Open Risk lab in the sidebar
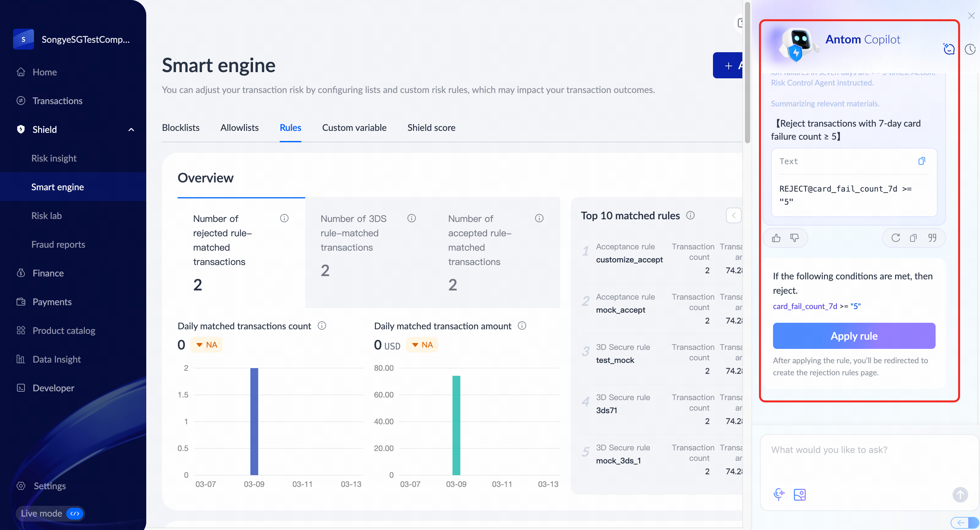The image size is (980, 530). (x=46, y=216)
